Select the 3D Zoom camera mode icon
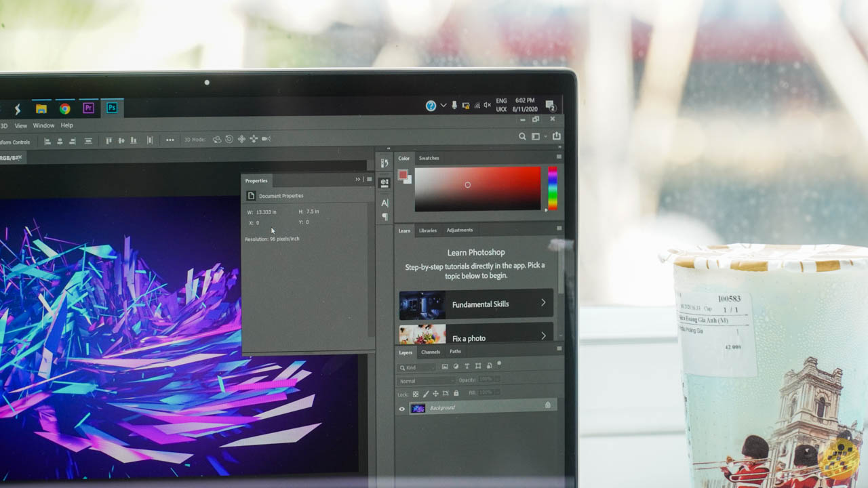Screen dimensions: 868x488 266,138
